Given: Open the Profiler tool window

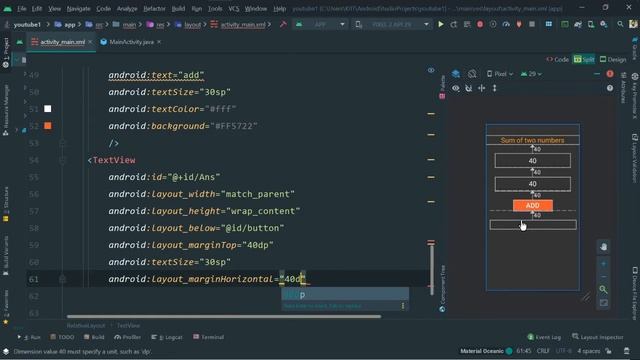Looking at the screenshot, I should point(127,337).
